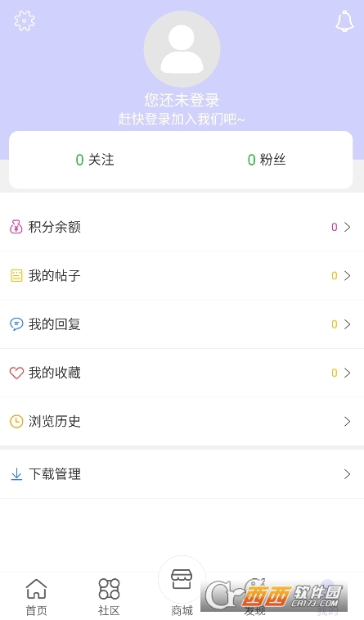Open 下载管理 using its right chevron
364x620 pixels.
(347, 474)
